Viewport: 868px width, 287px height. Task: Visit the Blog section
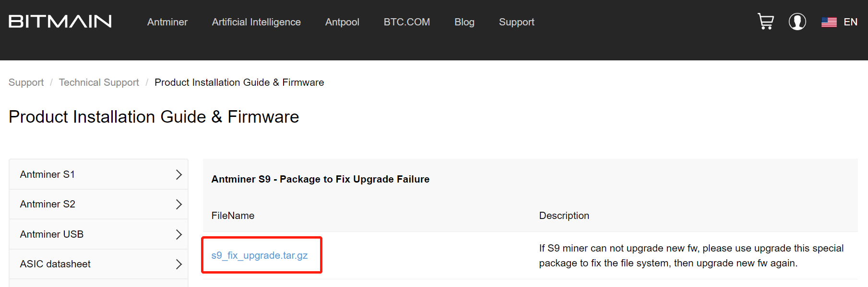click(464, 22)
